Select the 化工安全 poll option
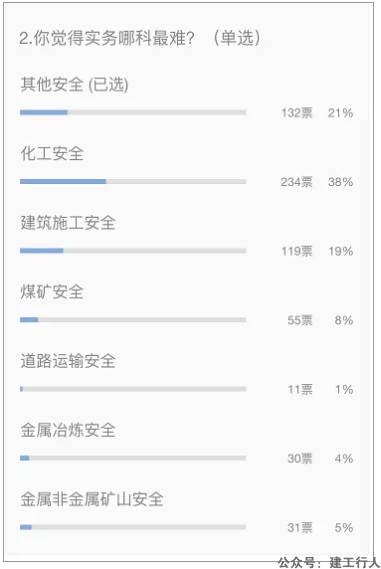Screen dimensions: 381x569 point(52,153)
